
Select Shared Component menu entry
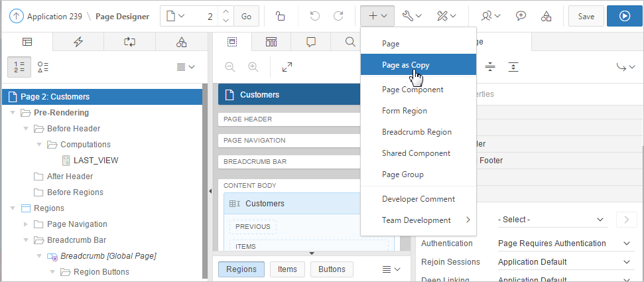click(416, 153)
